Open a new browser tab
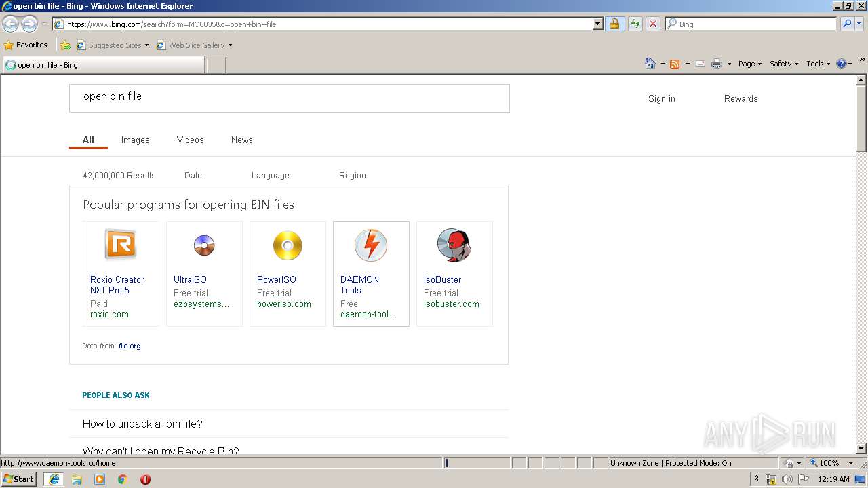 click(216, 65)
